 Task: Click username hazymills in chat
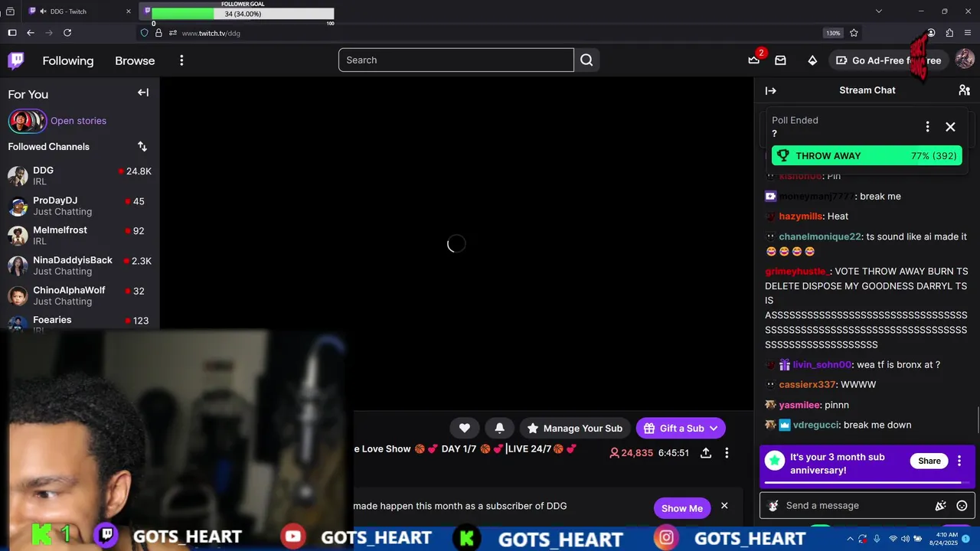click(800, 217)
